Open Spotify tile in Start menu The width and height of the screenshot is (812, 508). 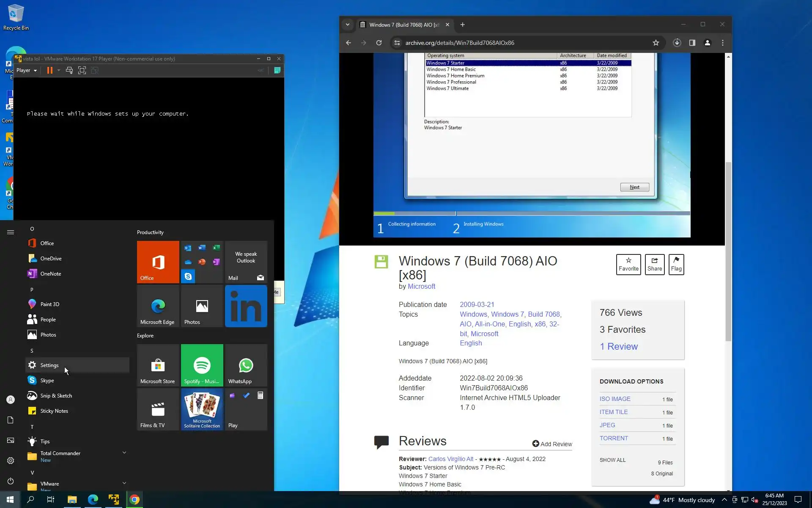202,365
